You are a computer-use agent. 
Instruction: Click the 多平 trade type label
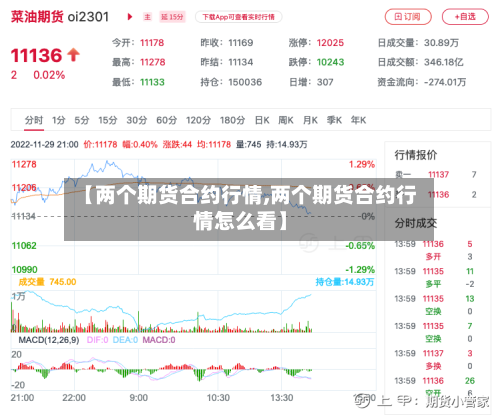pos(433,284)
